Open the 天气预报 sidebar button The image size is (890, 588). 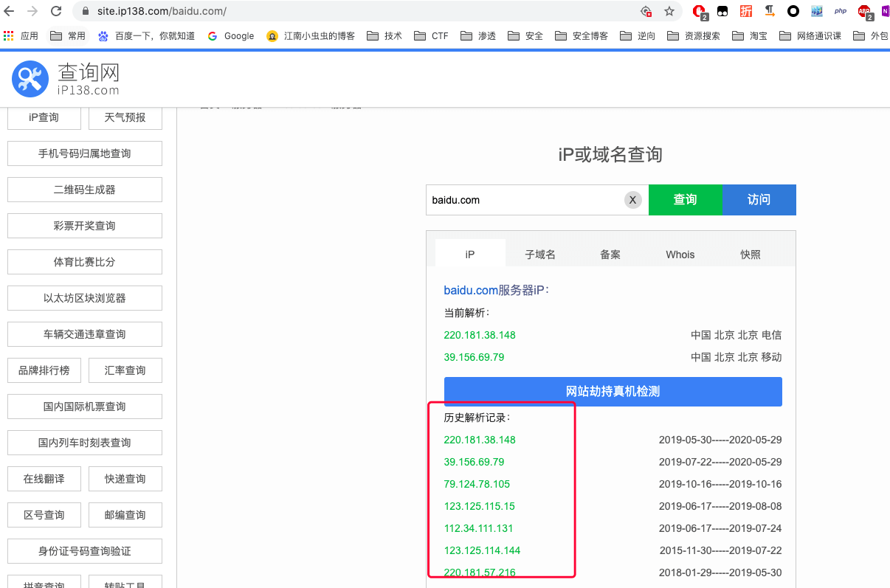click(125, 117)
